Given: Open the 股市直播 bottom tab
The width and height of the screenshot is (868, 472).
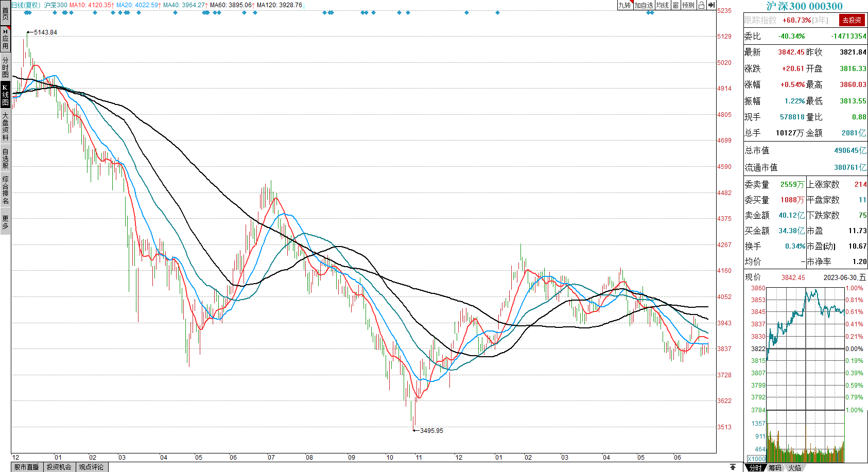Looking at the screenshot, I should point(26,467).
